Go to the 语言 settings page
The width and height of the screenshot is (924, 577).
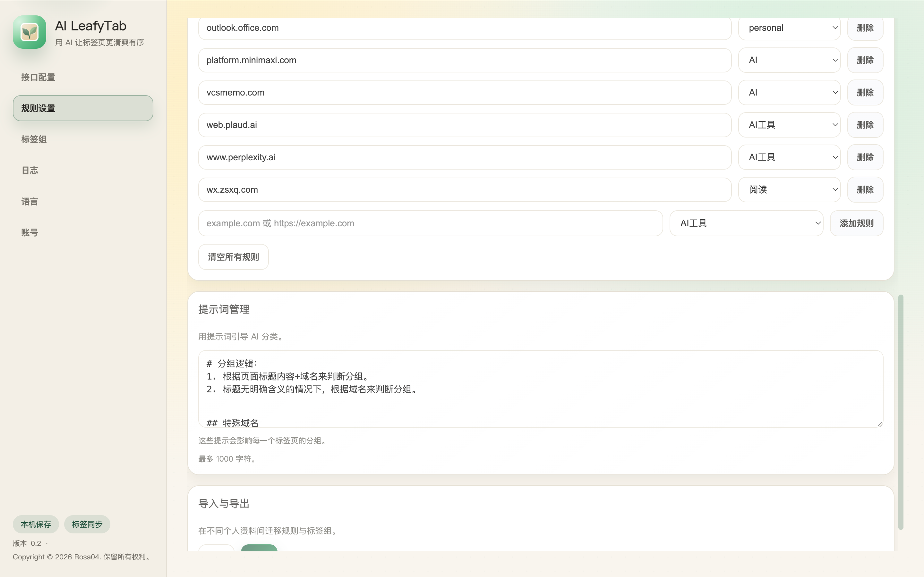[x=30, y=202]
